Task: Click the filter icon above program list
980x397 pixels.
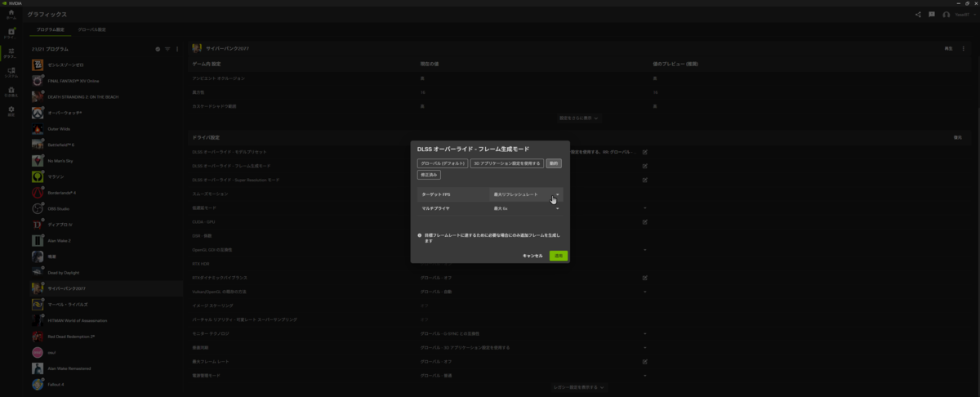Action: [167, 49]
